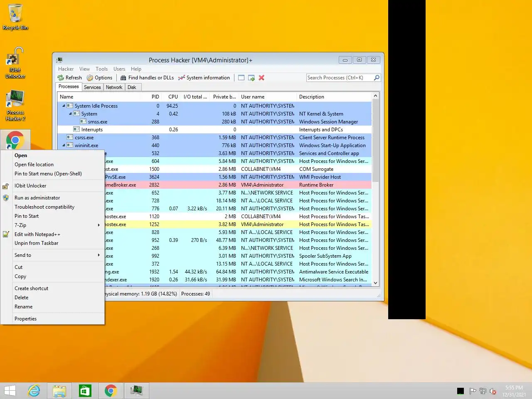Sort by the Description column header
Viewport: 532px width, 399px height.
[x=334, y=97]
